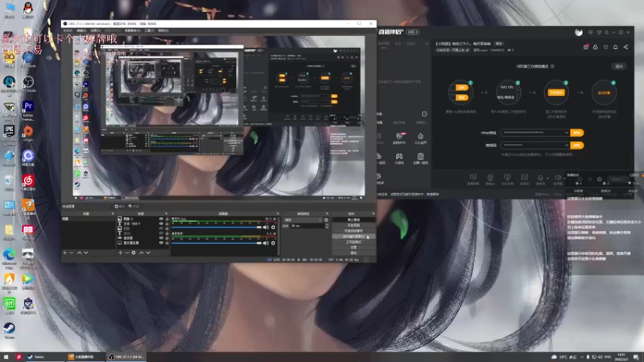The height and width of the screenshot is (362, 644).
Task: Toggle lock on 显示器采集 source
Action: click(x=167, y=243)
